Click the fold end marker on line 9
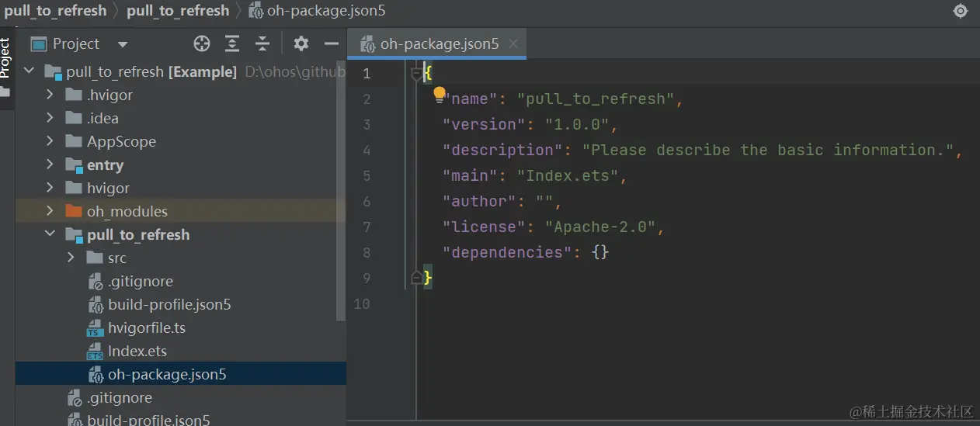Screen dimensions: 980x426 point(417,278)
